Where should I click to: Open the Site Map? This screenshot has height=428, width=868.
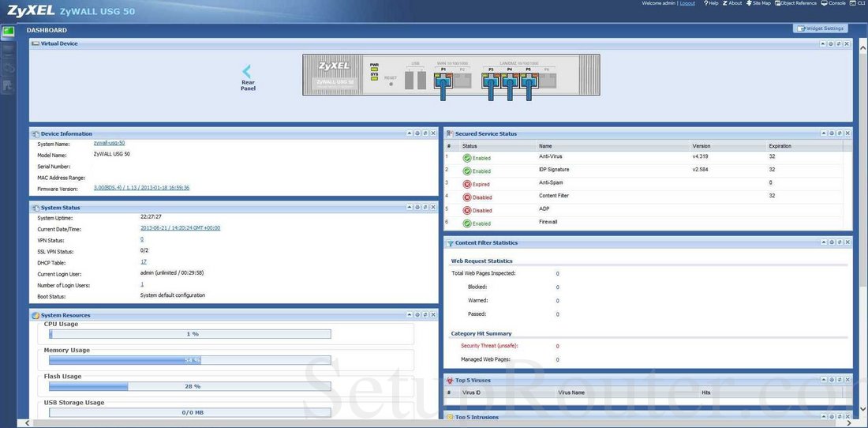pyautogui.click(x=758, y=3)
